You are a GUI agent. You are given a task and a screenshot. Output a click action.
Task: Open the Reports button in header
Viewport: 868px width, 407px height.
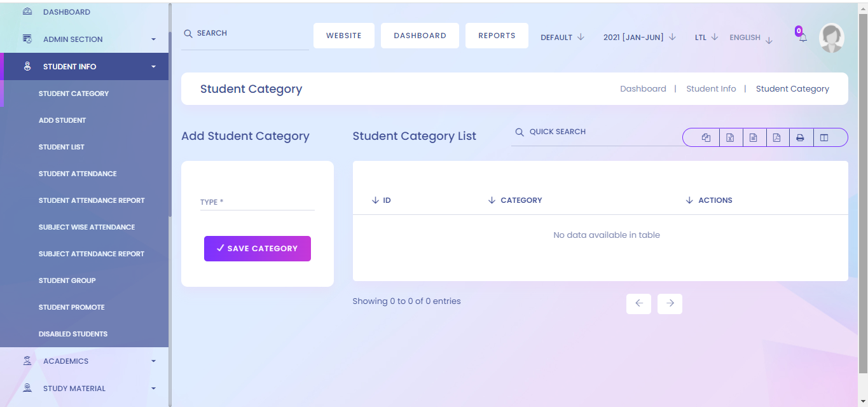[497, 36]
